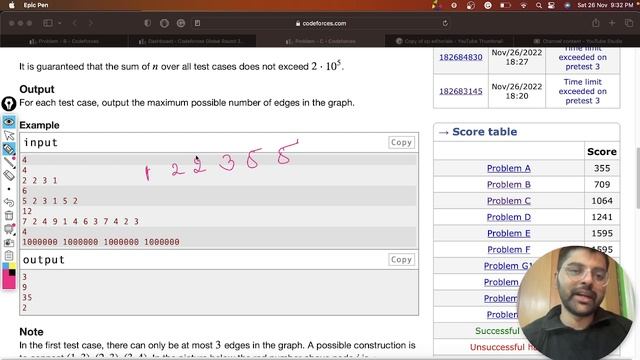
Task: Click the battery status icon in the menu bar
Action: pyautogui.click(x=505, y=5)
